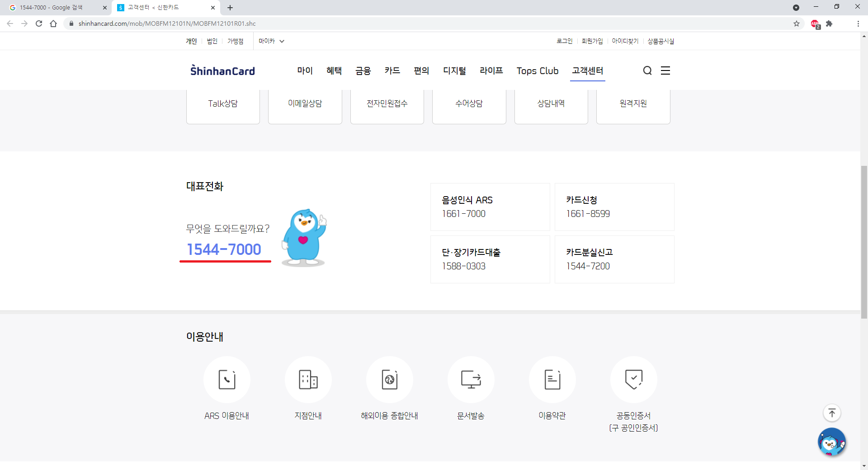Click the ShinhanCard logo

[222, 70]
